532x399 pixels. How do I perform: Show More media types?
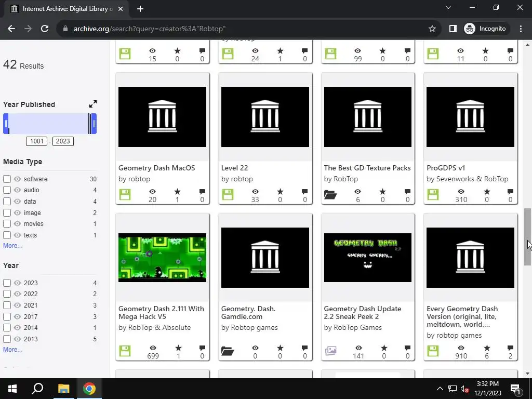pyautogui.click(x=12, y=246)
